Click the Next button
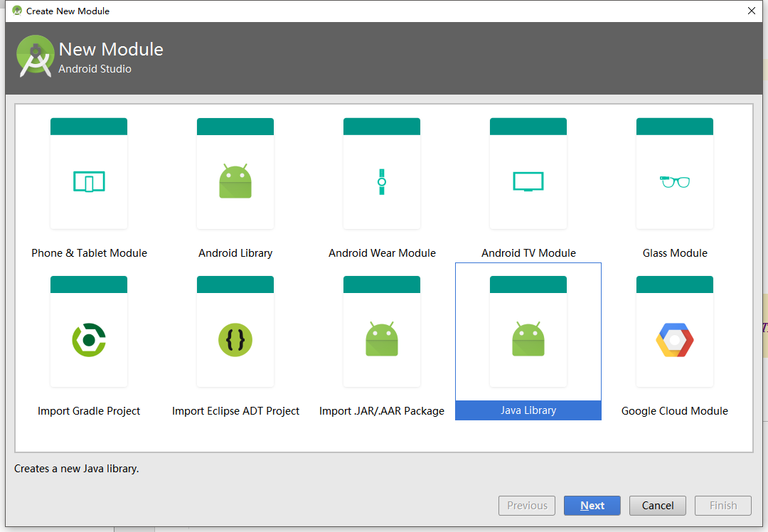Image resolution: width=768 pixels, height=532 pixels. (x=592, y=506)
